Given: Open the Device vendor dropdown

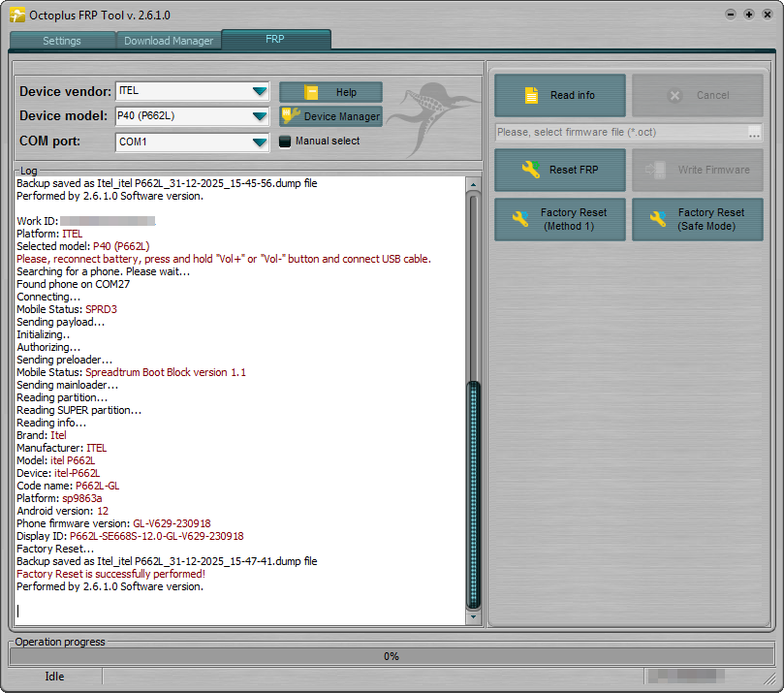Looking at the screenshot, I should [x=260, y=91].
